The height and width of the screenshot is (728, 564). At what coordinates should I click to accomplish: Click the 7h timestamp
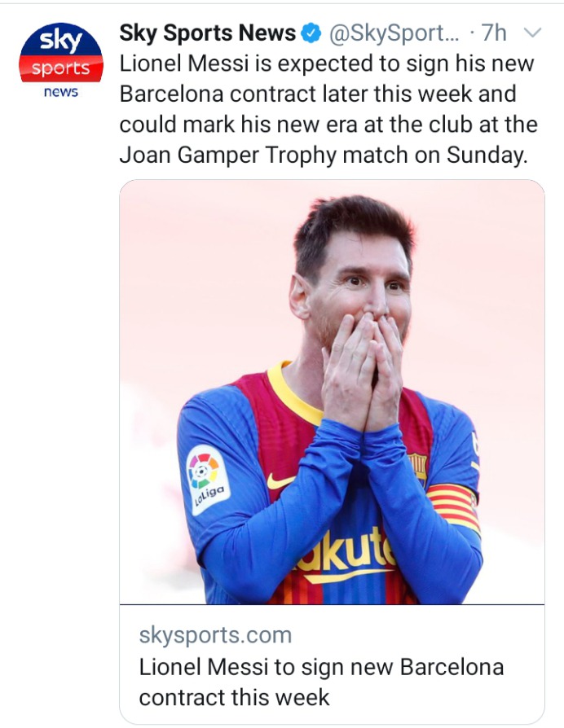494,33
